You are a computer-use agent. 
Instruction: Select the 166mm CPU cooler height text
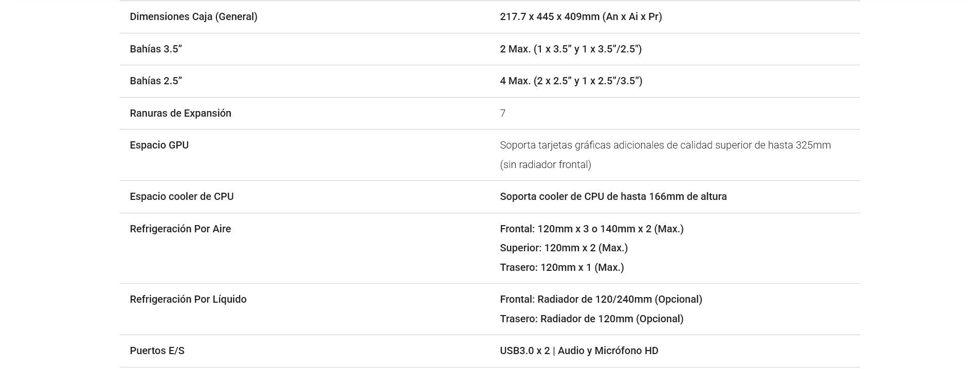tap(613, 196)
